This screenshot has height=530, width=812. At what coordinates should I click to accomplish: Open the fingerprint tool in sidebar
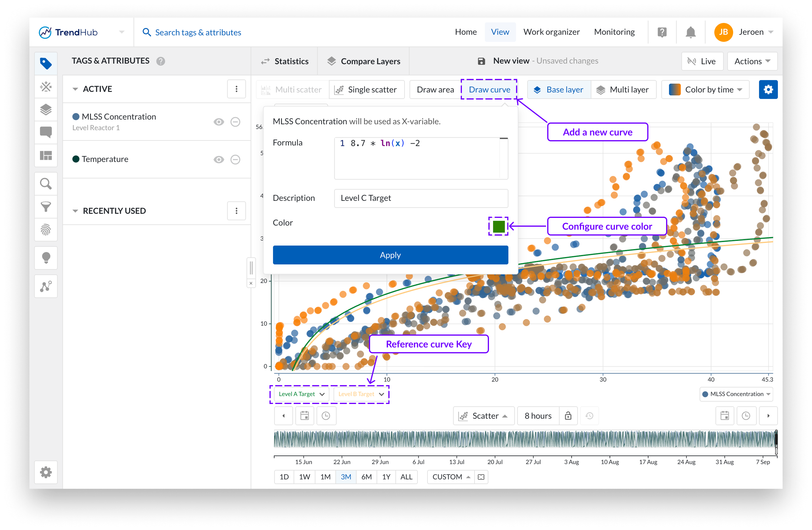point(46,230)
